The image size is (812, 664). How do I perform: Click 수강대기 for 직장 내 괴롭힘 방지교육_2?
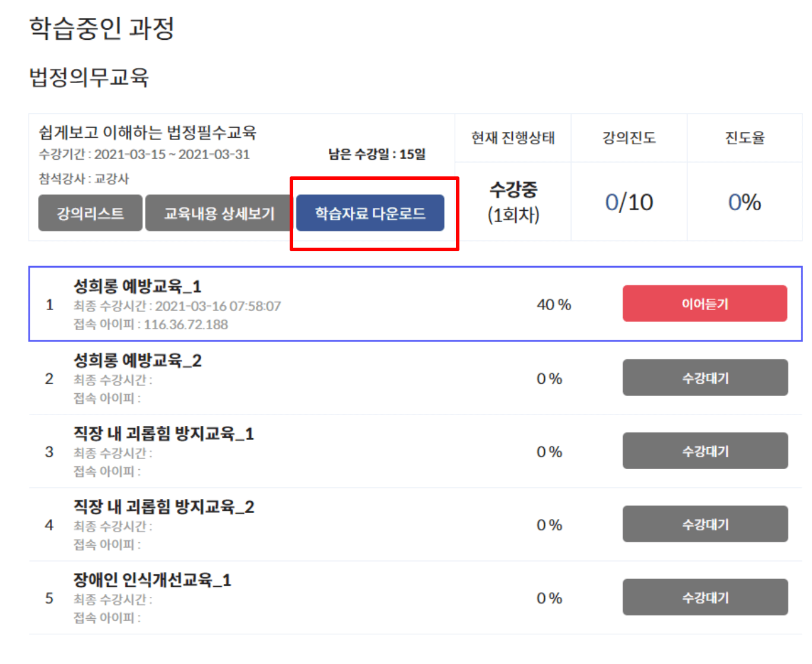tap(705, 524)
